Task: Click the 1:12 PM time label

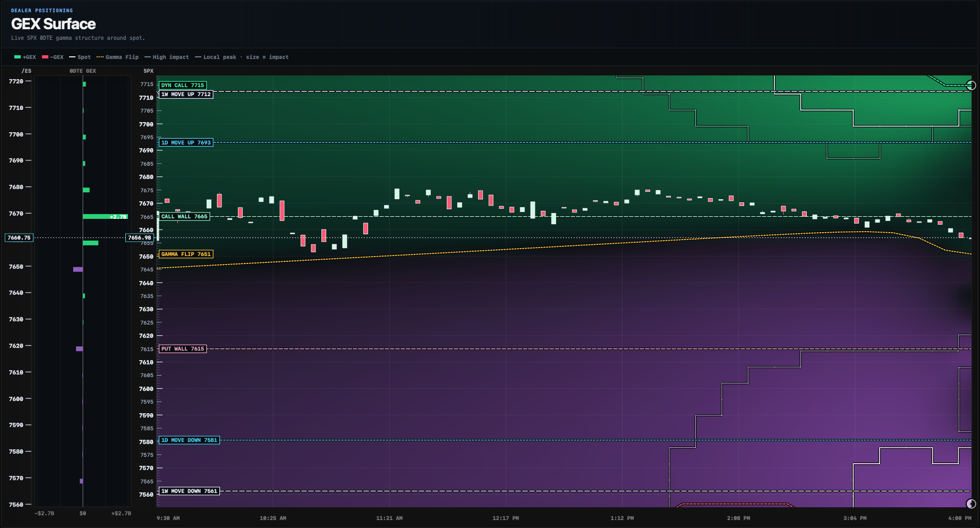Action: [622, 518]
